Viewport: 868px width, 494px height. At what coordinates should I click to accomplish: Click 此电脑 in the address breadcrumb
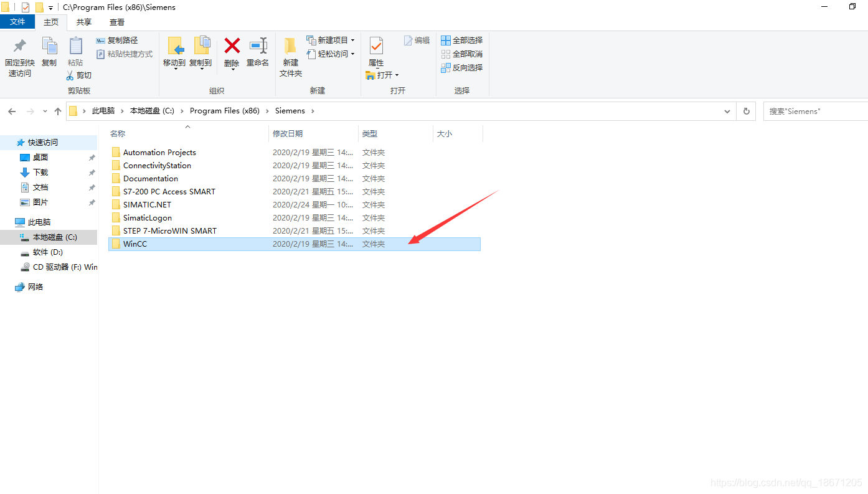pos(103,111)
